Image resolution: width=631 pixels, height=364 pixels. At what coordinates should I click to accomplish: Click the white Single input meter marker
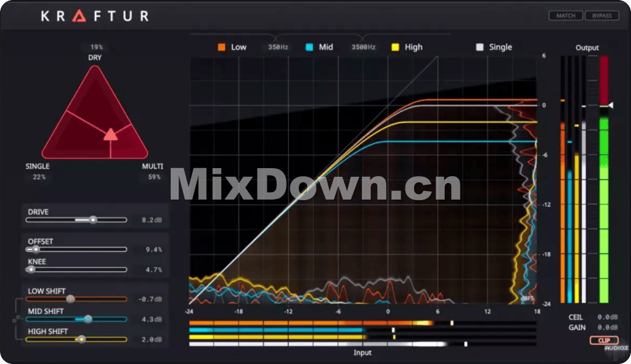point(466,344)
